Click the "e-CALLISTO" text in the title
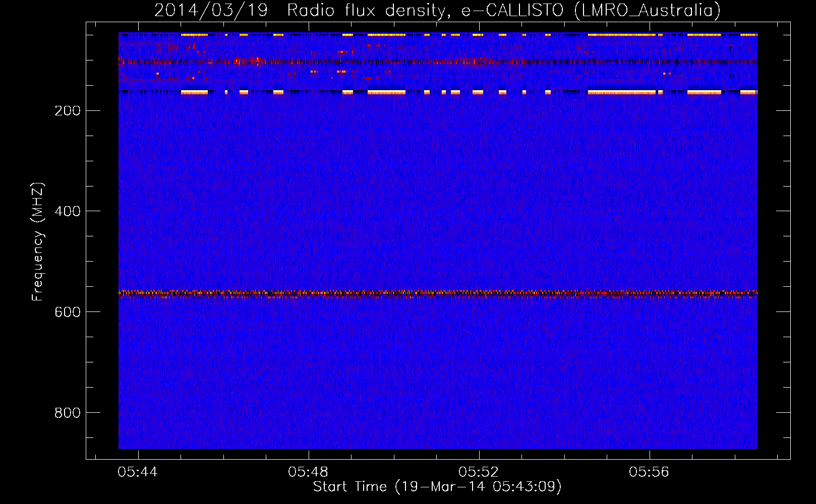Screen dimensions: 816x504 pyautogui.click(x=512, y=11)
